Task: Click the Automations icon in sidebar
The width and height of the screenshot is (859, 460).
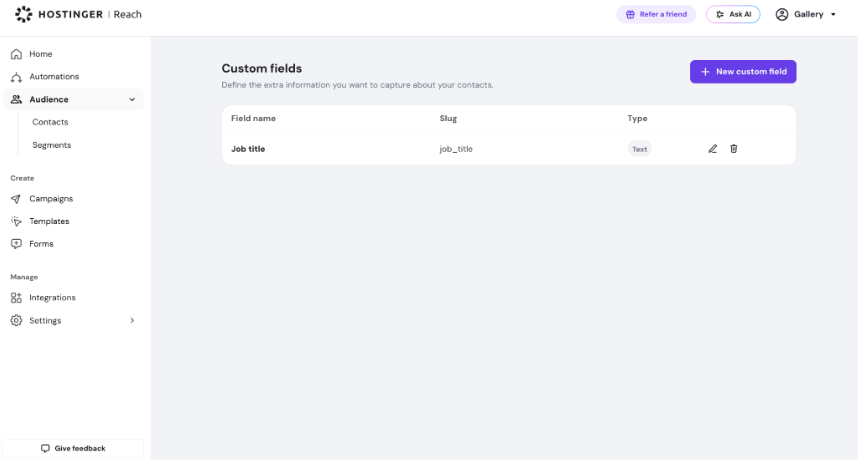Action: click(x=16, y=77)
